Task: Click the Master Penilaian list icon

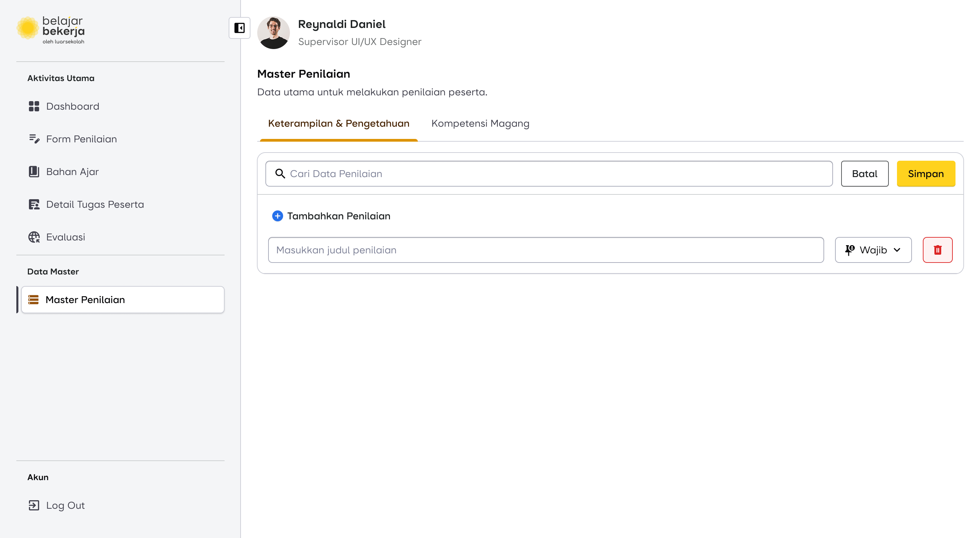Action: pyautogui.click(x=33, y=300)
